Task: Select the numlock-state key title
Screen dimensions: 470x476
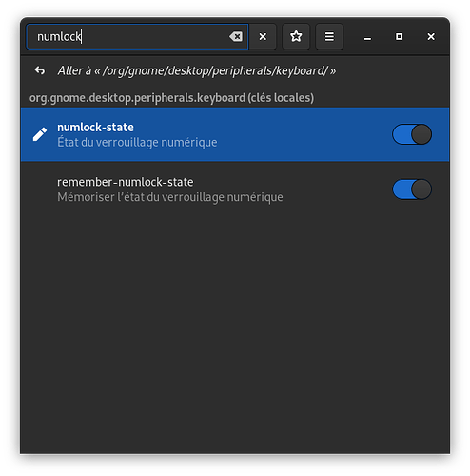Action: point(95,128)
